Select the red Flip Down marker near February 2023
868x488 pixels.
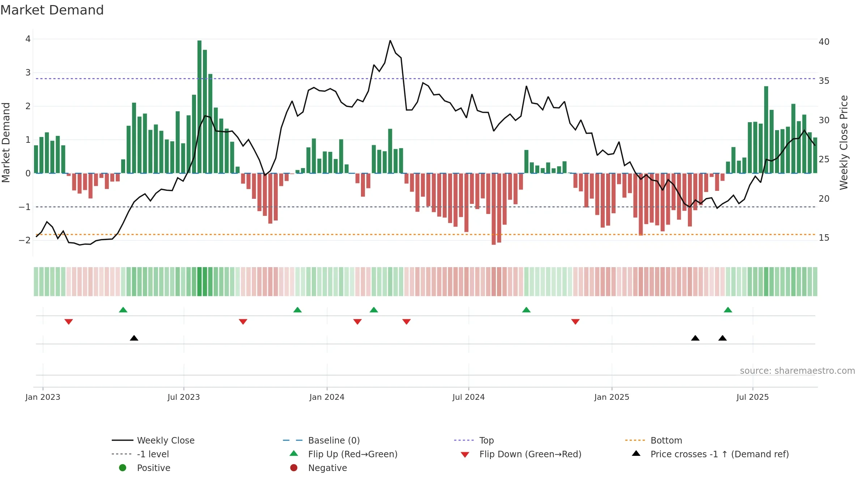(x=69, y=322)
